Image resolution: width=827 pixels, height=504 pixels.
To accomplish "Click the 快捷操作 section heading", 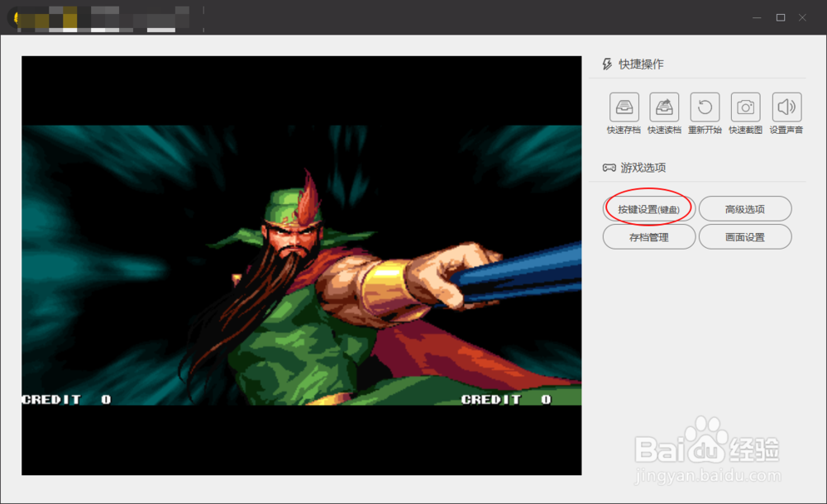I will coord(642,64).
